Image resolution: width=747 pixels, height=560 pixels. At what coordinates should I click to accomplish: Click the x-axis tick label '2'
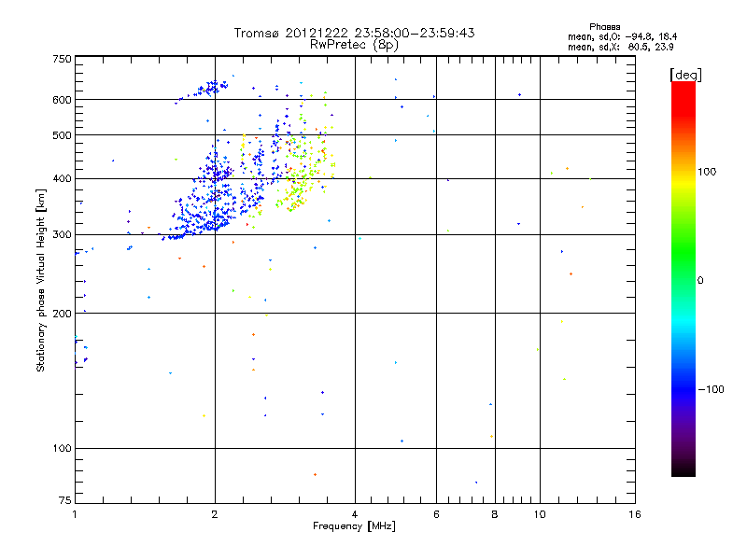[x=215, y=514]
